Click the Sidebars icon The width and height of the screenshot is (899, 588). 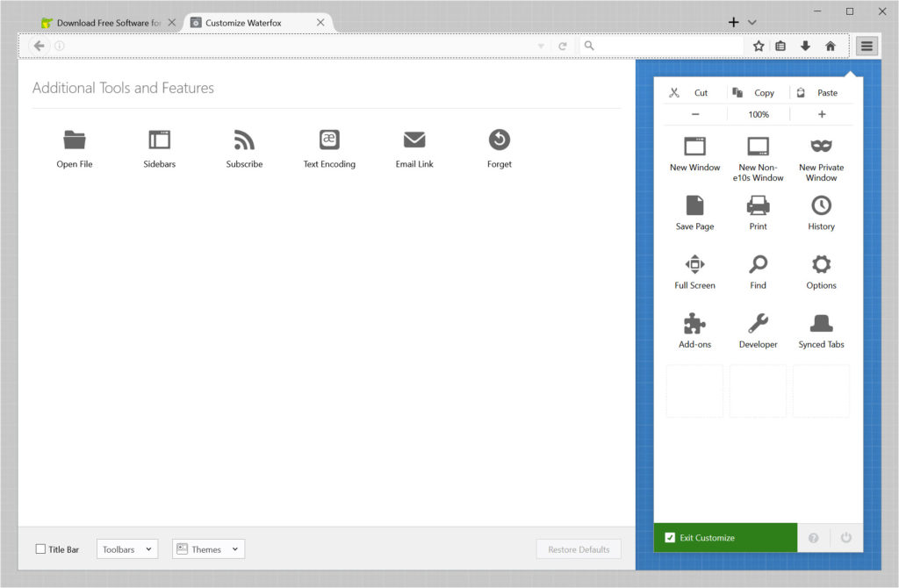point(159,140)
